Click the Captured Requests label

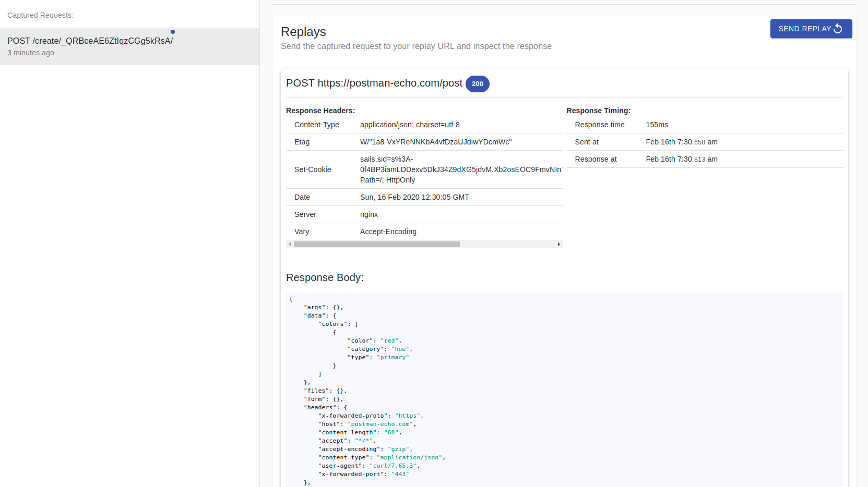(40, 15)
